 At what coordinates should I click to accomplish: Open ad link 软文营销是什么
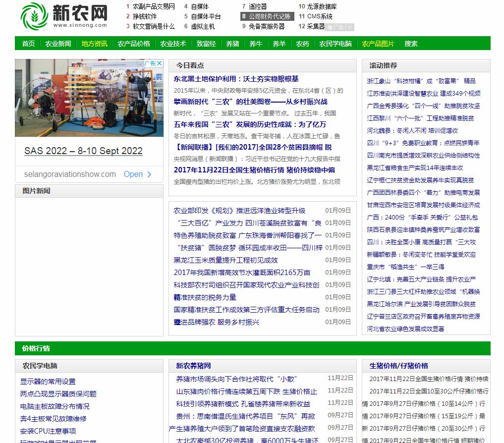[x=154, y=26]
